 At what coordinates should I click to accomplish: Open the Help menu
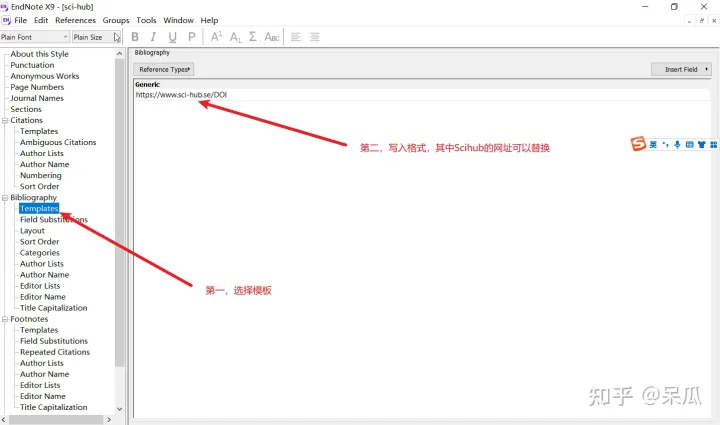(x=209, y=20)
